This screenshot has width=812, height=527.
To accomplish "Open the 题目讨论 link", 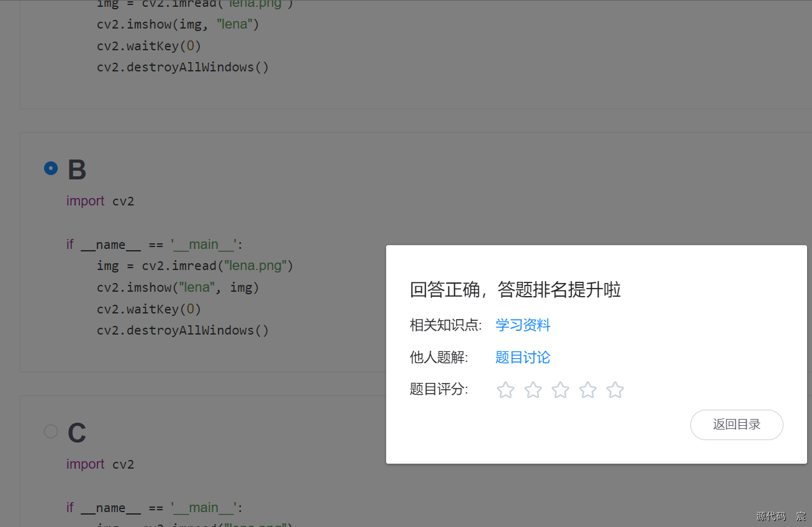I will [x=523, y=358].
